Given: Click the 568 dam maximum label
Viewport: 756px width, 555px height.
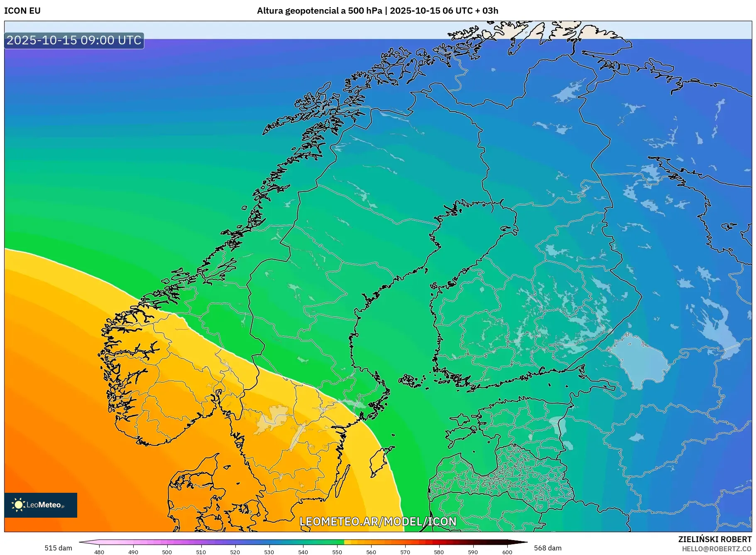Looking at the screenshot, I should coord(547,548).
